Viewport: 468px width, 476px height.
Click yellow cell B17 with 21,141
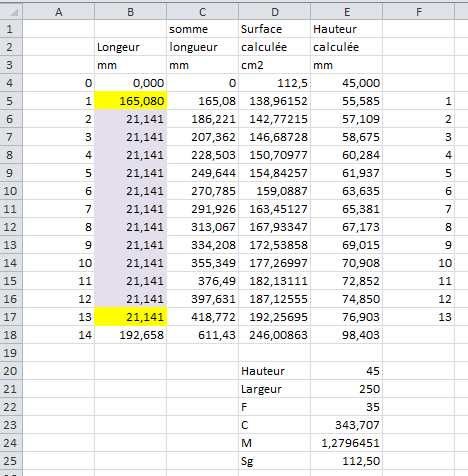click(x=130, y=317)
